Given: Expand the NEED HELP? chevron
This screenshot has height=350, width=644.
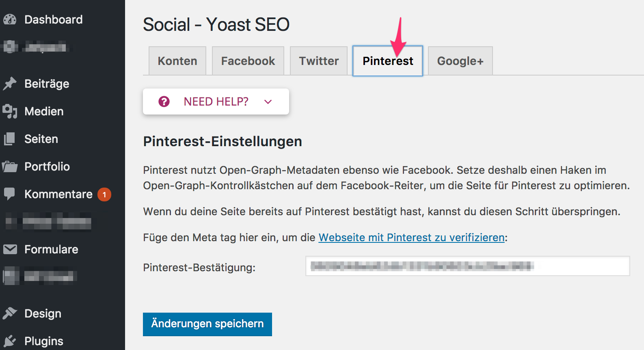Looking at the screenshot, I should pos(268,102).
